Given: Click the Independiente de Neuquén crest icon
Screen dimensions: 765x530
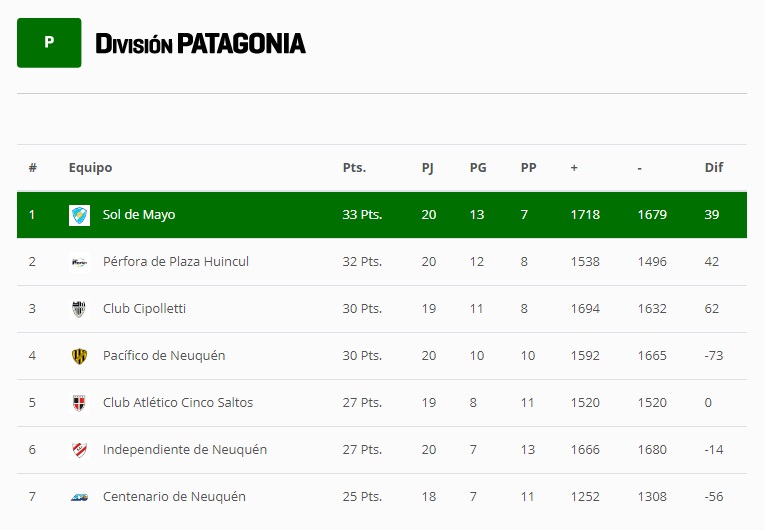Looking at the screenshot, I should tap(79, 450).
